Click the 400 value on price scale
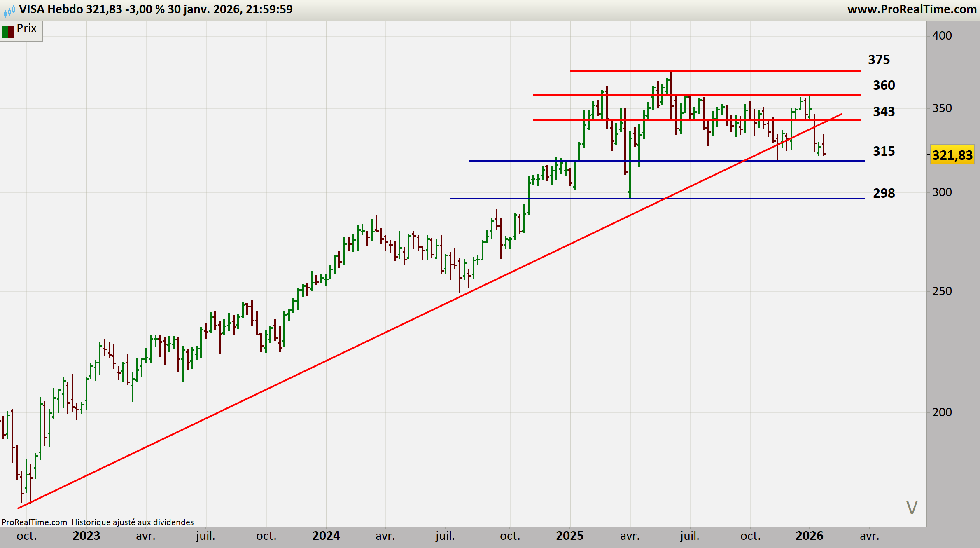 942,36
